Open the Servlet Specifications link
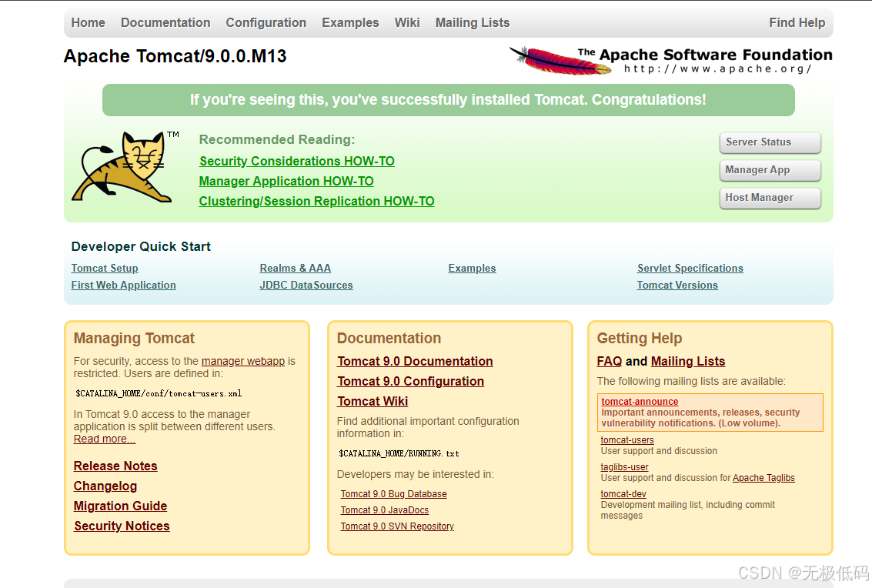The height and width of the screenshot is (588, 872). pos(690,268)
